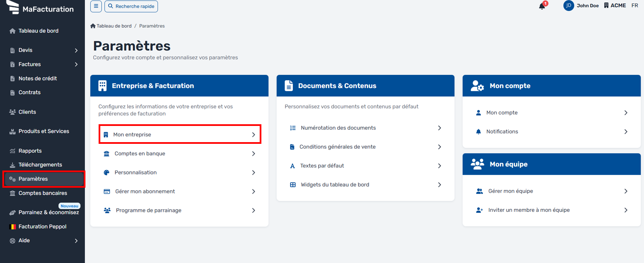Viewport: 644px width, 263px height.
Task: Open Notes de crédit in the sidebar
Action: [x=37, y=78]
